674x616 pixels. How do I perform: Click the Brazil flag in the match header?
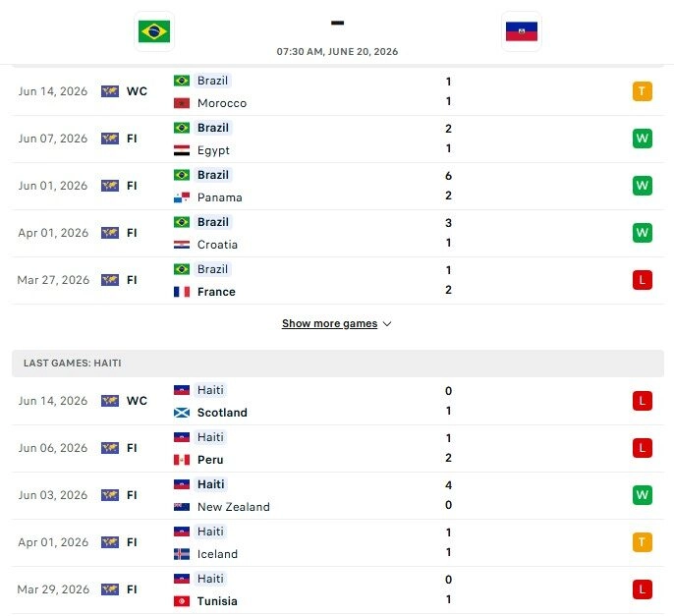point(154,31)
